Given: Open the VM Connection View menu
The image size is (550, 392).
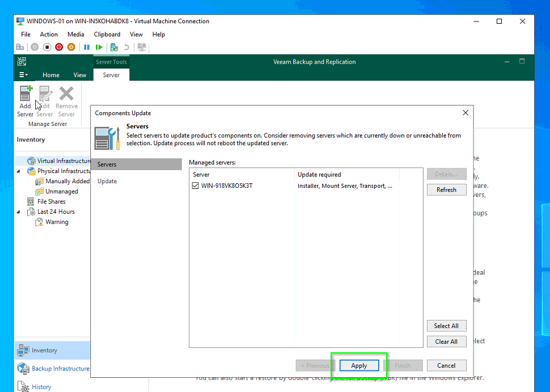Looking at the screenshot, I should (136, 35).
